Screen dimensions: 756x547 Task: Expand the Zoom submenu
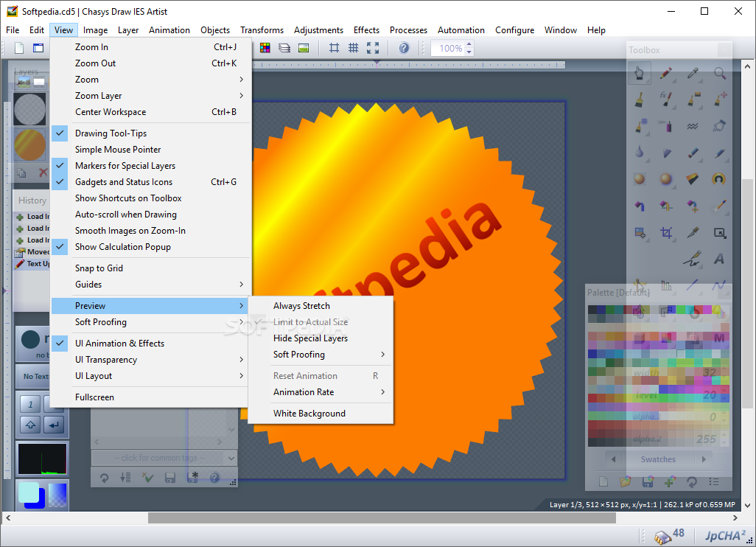(151, 79)
